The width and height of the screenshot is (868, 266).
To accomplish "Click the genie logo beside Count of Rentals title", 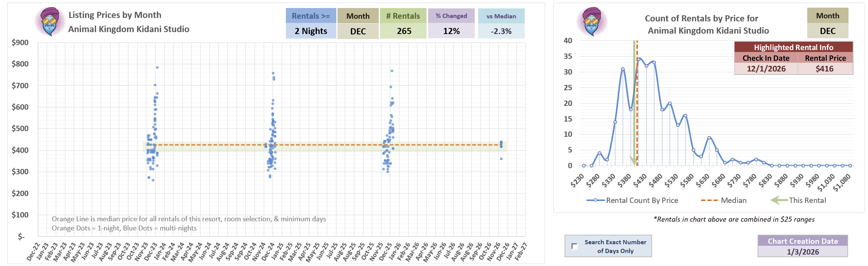I will coord(591,21).
